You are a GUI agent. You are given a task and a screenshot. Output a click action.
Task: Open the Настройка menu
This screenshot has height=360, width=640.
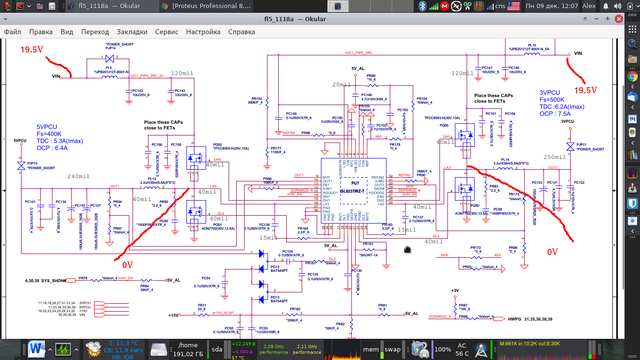click(x=203, y=32)
